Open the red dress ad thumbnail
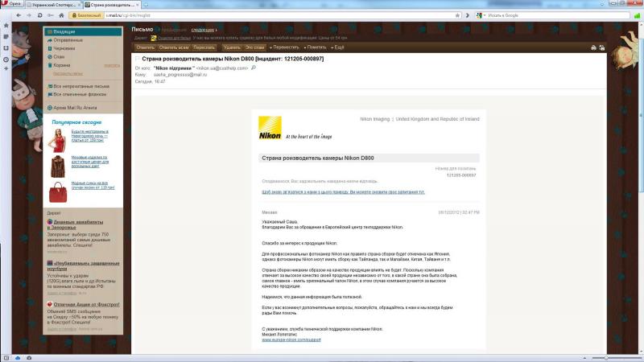 (57, 140)
